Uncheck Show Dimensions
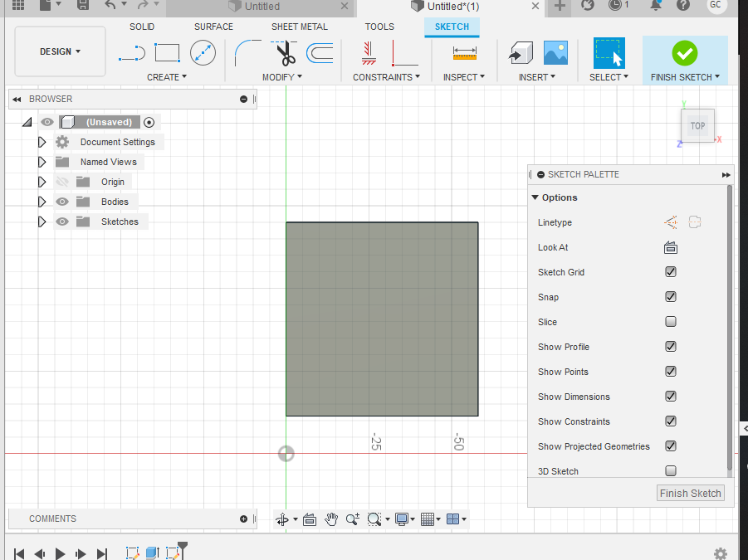748x560 pixels. [x=671, y=396]
